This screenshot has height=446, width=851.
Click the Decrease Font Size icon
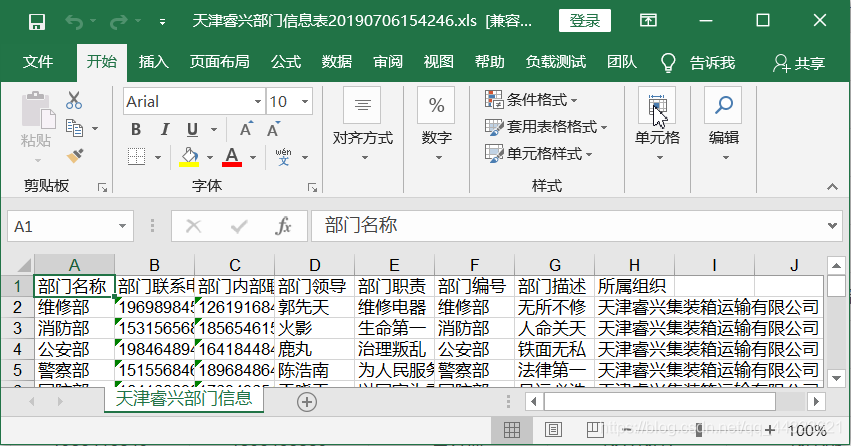(x=273, y=129)
